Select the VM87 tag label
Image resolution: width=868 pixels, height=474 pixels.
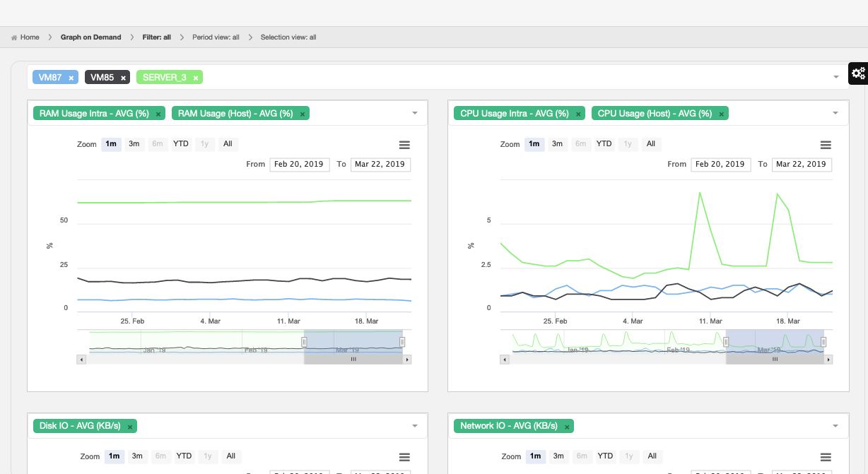50,78
